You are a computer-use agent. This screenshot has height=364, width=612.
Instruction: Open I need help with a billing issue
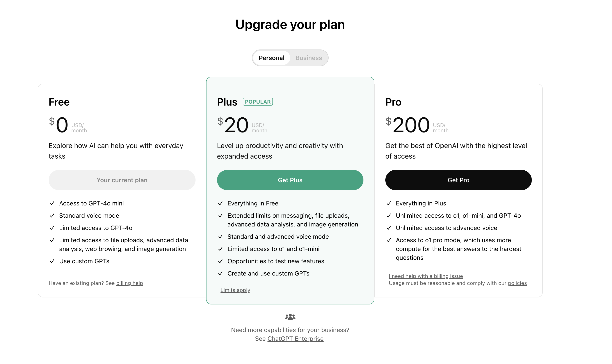point(426,276)
